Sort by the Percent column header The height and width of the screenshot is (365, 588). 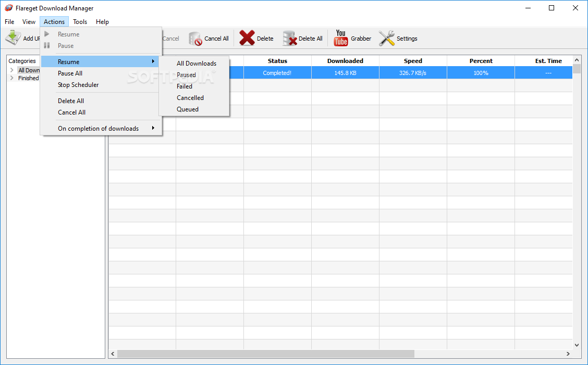click(x=481, y=61)
